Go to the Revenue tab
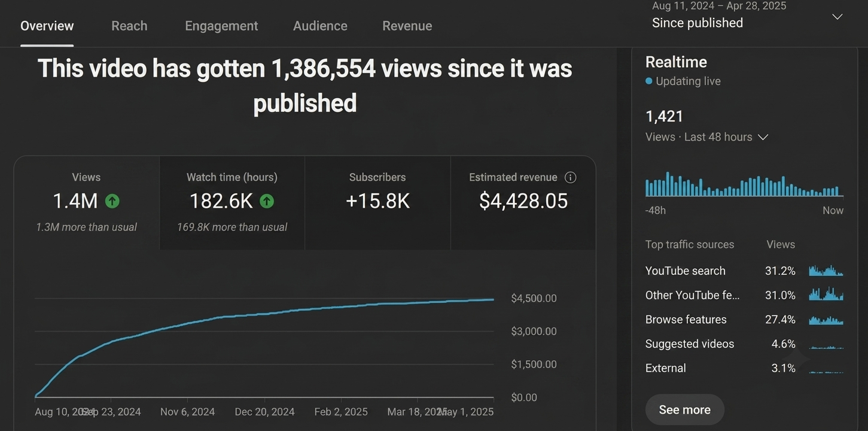The image size is (868, 431). tap(407, 26)
